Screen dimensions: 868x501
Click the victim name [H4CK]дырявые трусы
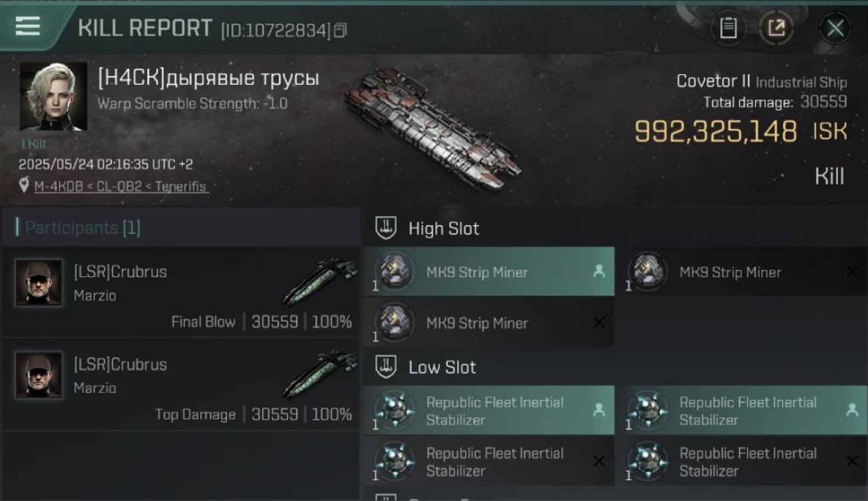pyautogui.click(x=208, y=78)
